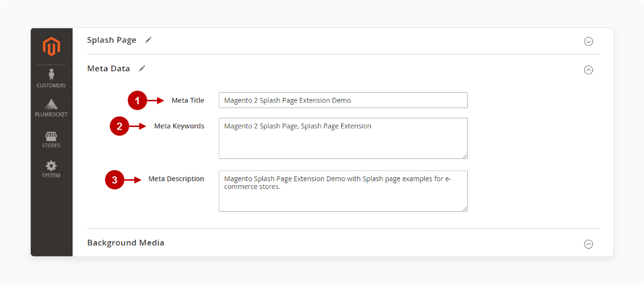Open the Stores menu in sidebar

click(x=51, y=140)
